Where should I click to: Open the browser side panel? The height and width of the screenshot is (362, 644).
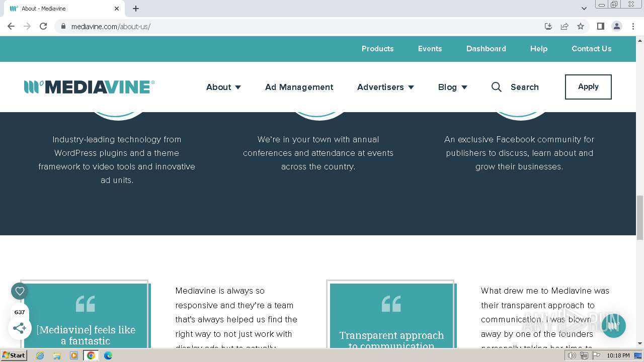(x=600, y=26)
